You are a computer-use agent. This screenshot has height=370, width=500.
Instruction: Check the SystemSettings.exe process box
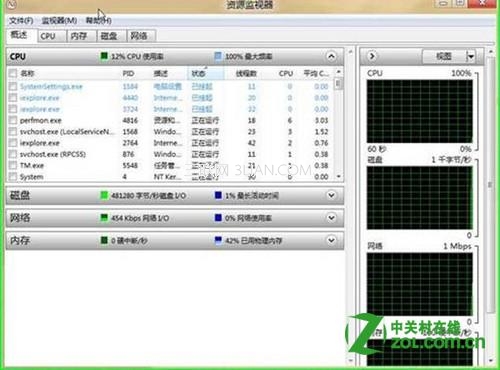pos(13,87)
